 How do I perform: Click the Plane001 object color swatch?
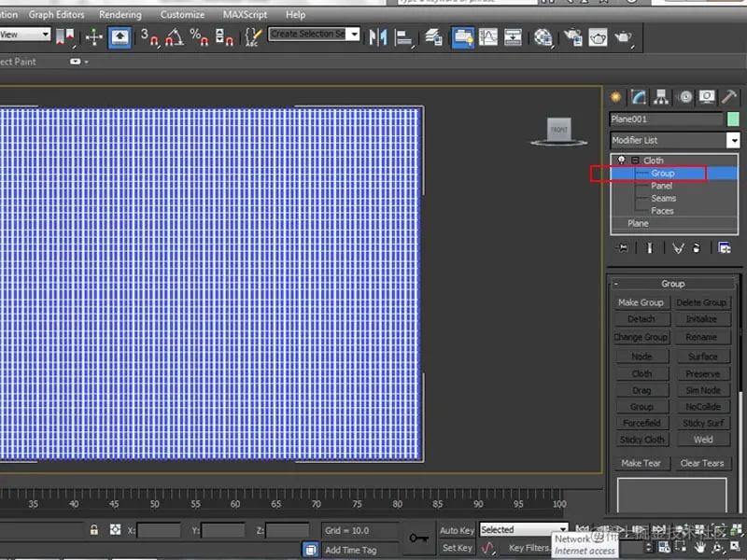(733, 119)
